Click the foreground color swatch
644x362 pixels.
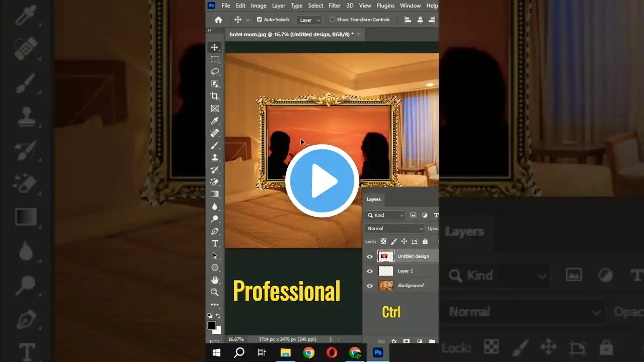[x=212, y=325]
